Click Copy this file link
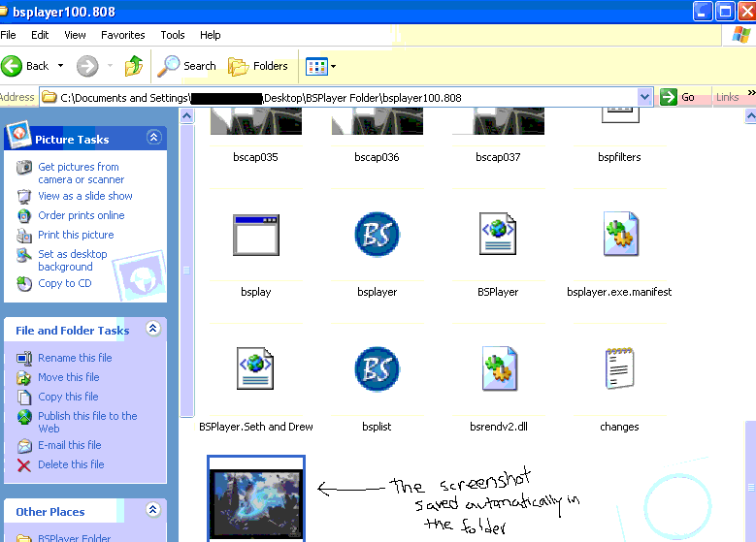This screenshot has height=542, width=756. click(69, 397)
